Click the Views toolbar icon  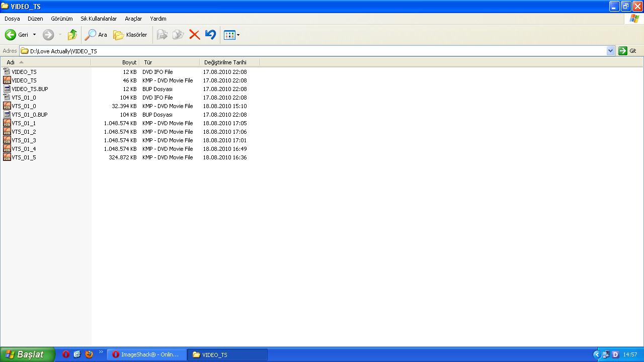pyautogui.click(x=229, y=35)
